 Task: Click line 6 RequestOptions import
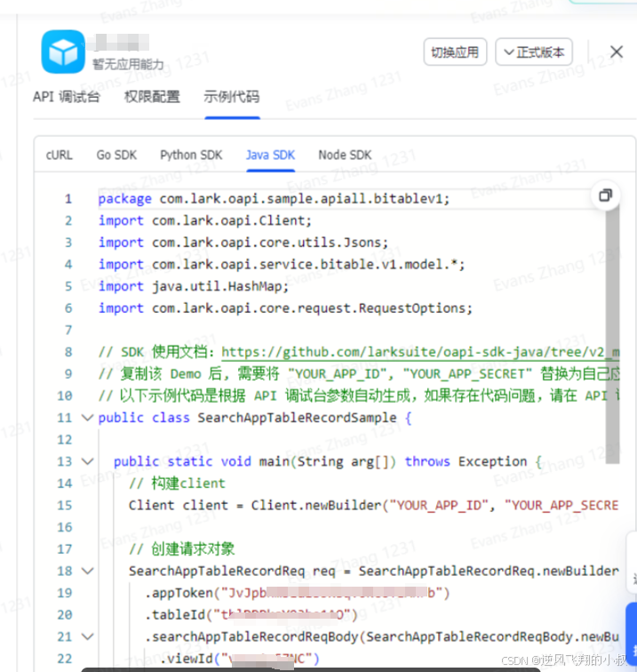click(285, 308)
